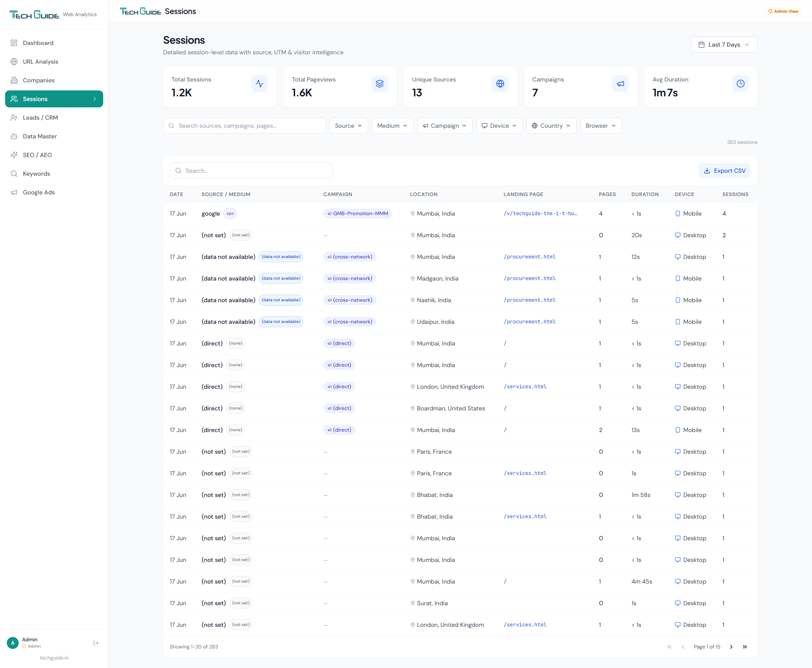This screenshot has width=812, height=668.
Task: Click the Total Pageviews layers icon
Action: tap(380, 84)
